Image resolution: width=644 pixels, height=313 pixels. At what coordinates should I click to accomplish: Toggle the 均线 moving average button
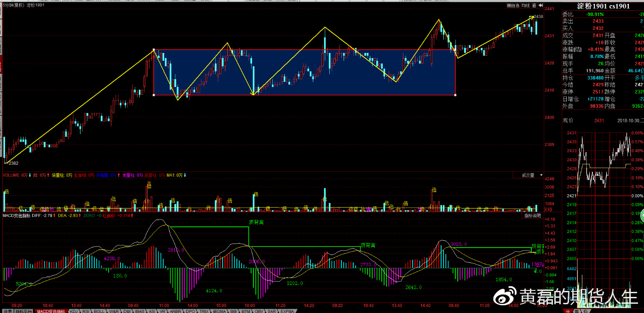coord(526,6)
